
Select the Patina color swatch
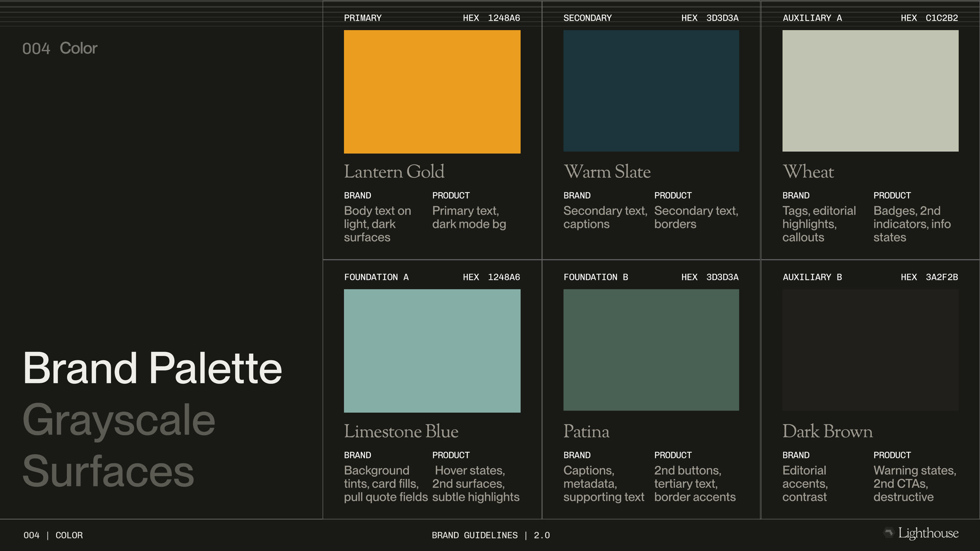651,350
